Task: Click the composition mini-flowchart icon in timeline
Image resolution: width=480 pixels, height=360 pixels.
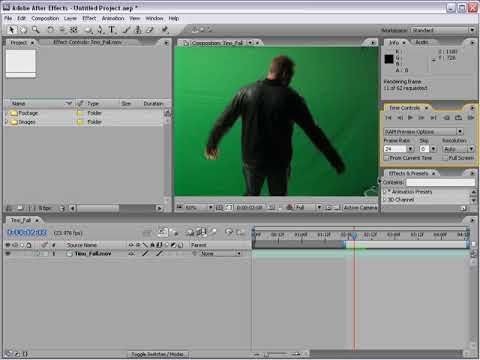Action: pyautogui.click(x=147, y=232)
